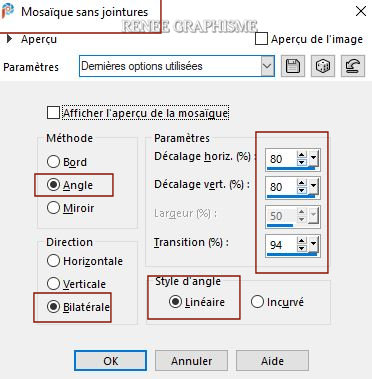Click the reset to default arrow icon
Viewport: 372px width, 379px height.
[x=353, y=66]
